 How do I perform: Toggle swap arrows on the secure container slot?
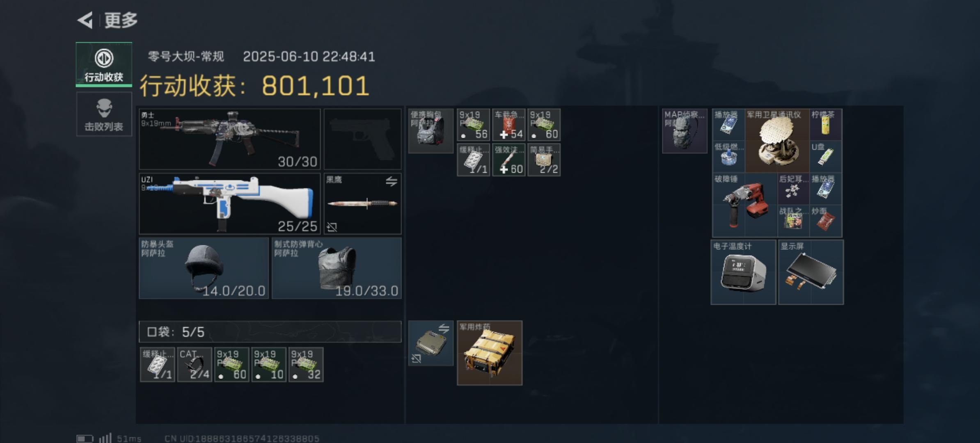(x=443, y=329)
